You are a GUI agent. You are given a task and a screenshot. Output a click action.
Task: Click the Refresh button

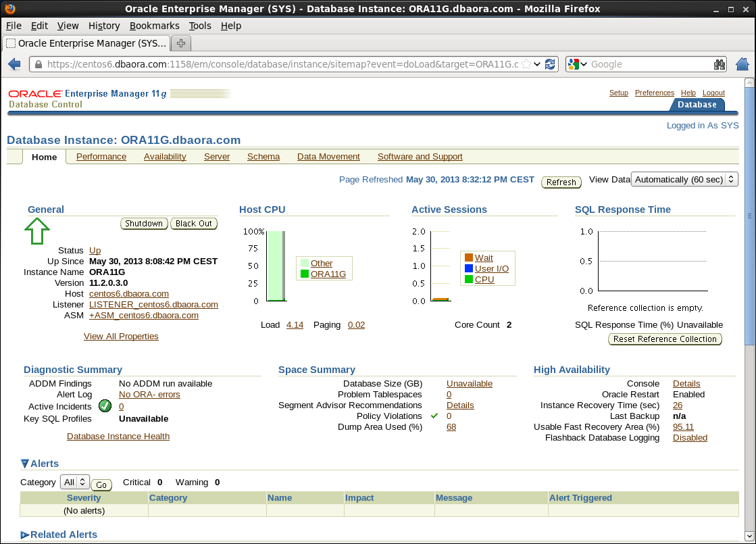point(561,182)
